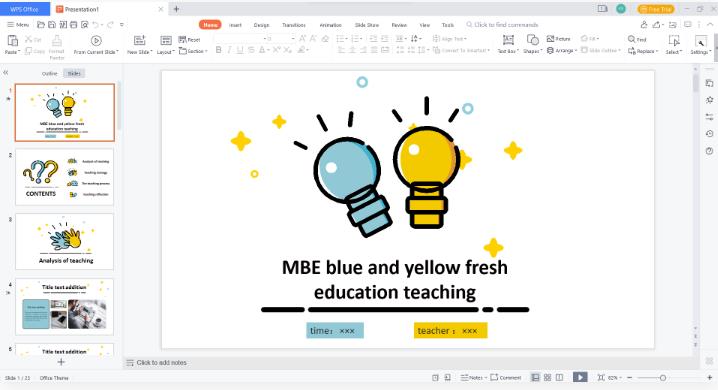This screenshot has height=390, width=718.
Task: Click the Shapes icon
Action: 532,40
